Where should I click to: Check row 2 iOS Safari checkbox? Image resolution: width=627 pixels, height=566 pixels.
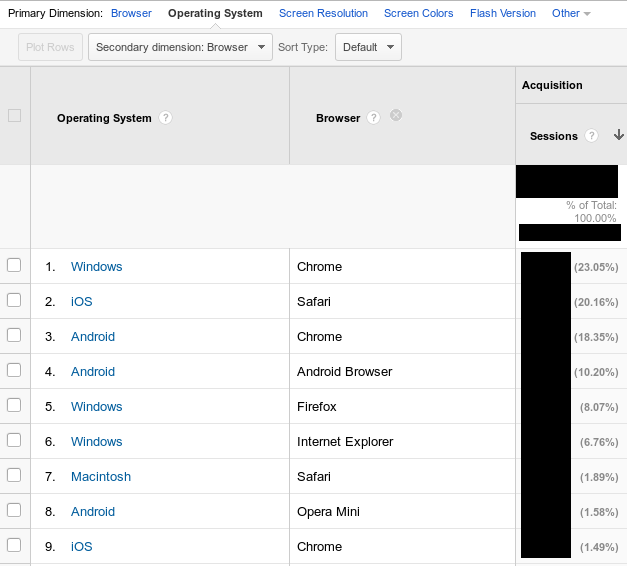pos(14,300)
